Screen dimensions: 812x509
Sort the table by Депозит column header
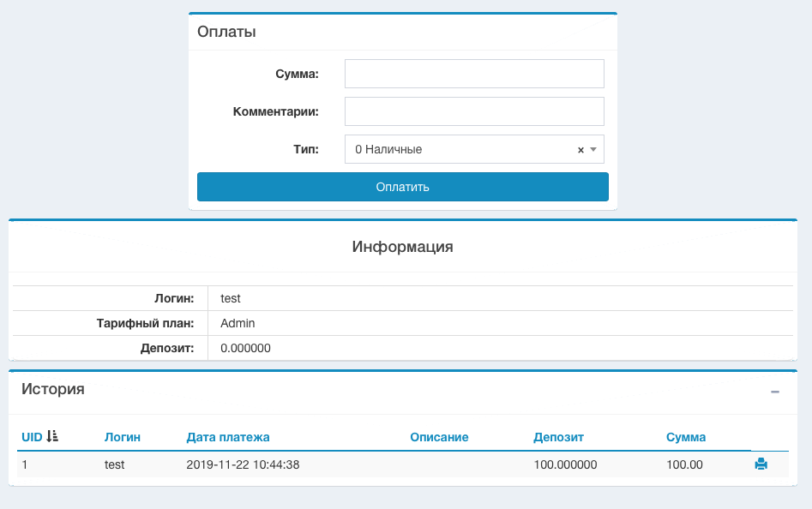[x=558, y=437]
